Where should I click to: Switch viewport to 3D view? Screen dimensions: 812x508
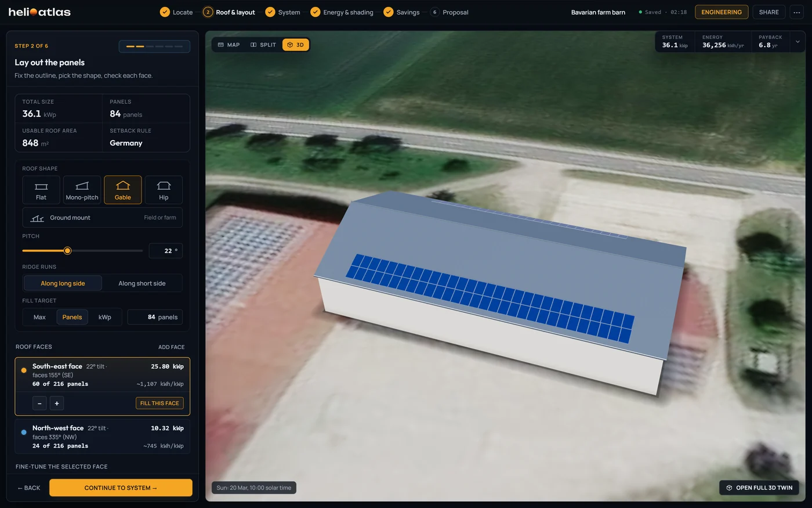click(296, 45)
